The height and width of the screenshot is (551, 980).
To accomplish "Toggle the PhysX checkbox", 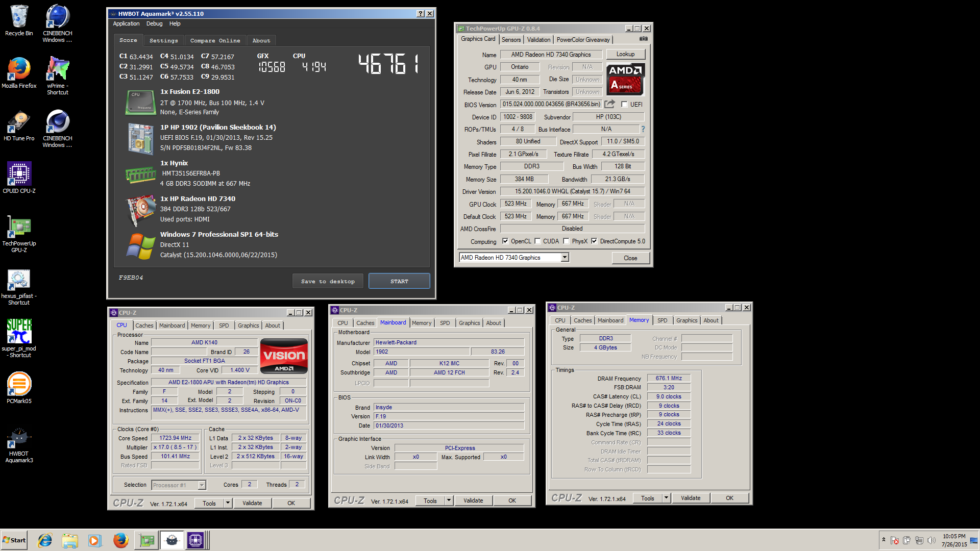I will pyautogui.click(x=566, y=241).
